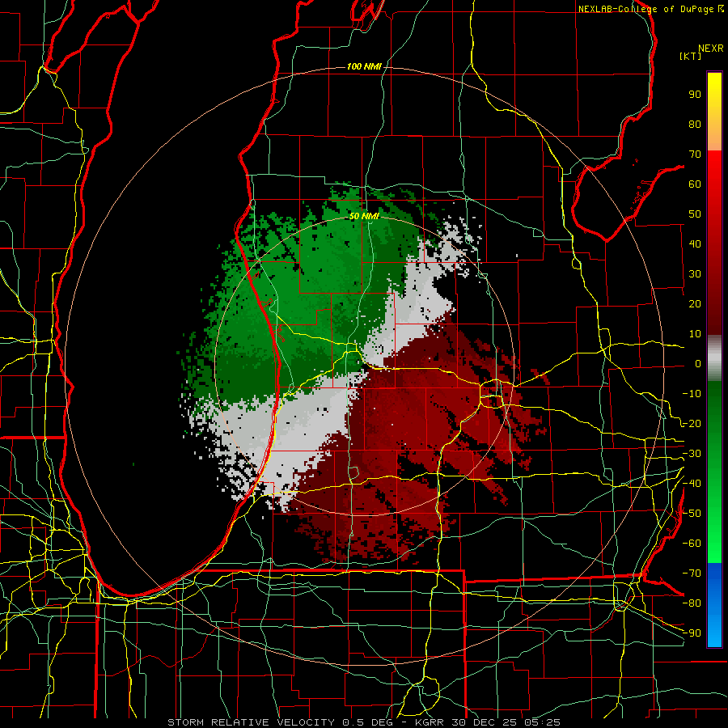Click the 10 value on velocity scale
728x728 pixels.
click(x=695, y=334)
